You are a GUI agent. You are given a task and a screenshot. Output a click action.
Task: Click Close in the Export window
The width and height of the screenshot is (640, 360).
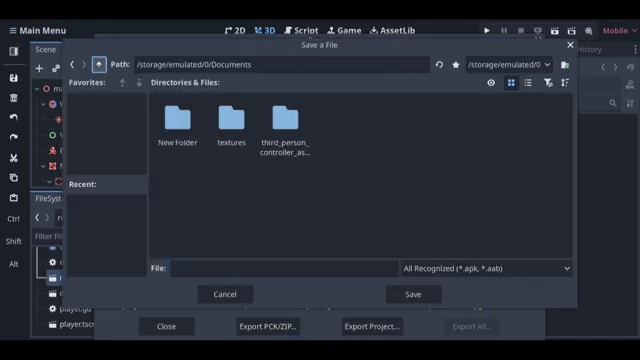coord(166,327)
